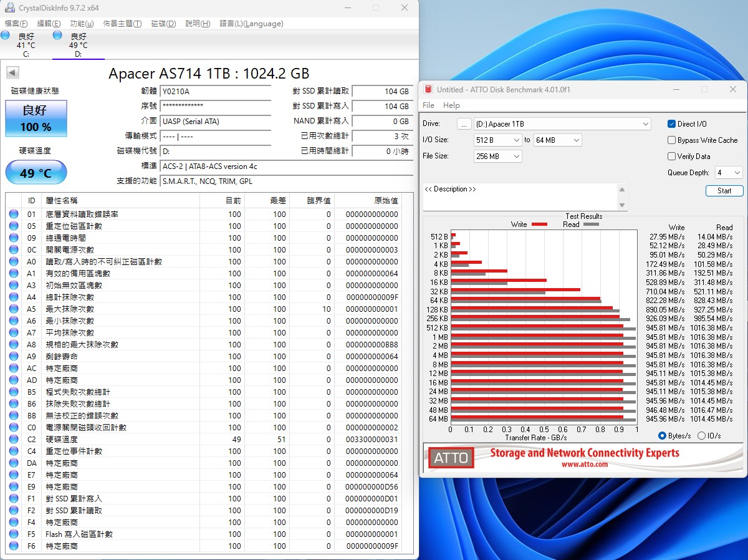Click the status orb for attribute 01
Image resolution: width=748 pixels, height=560 pixels.
pyautogui.click(x=14, y=215)
